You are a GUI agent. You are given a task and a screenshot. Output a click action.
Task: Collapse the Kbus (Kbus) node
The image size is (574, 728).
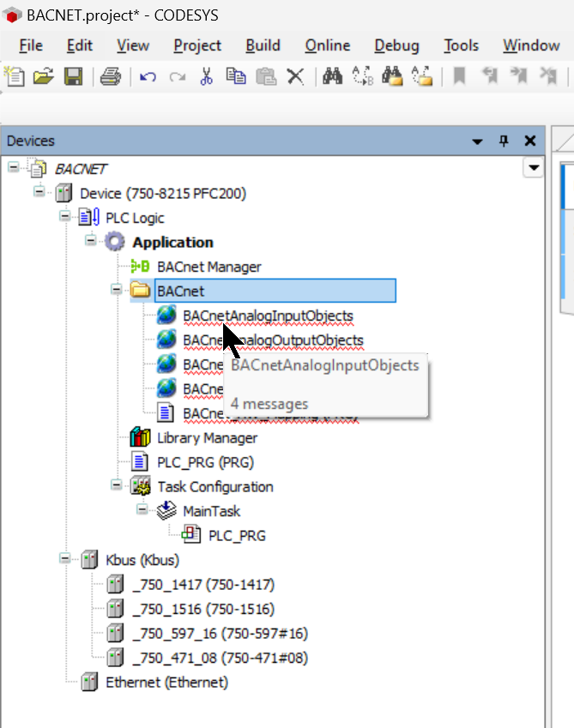coord(65,558)
